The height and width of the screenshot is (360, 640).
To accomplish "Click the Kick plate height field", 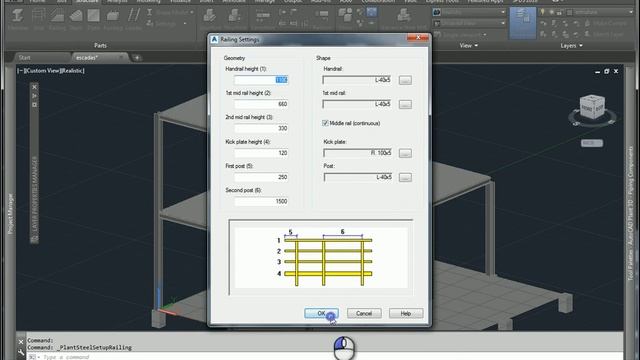I will 261,153.
